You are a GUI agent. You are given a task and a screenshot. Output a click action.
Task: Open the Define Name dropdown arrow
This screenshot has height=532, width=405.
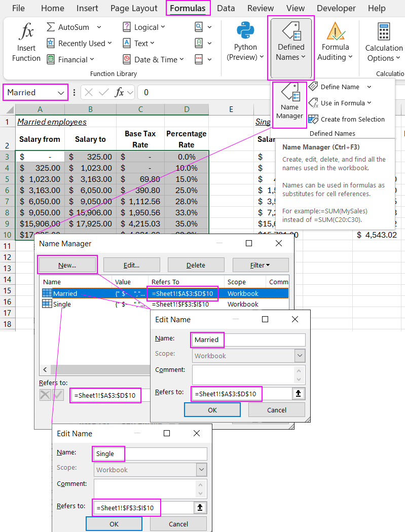[x=369, y=87]
